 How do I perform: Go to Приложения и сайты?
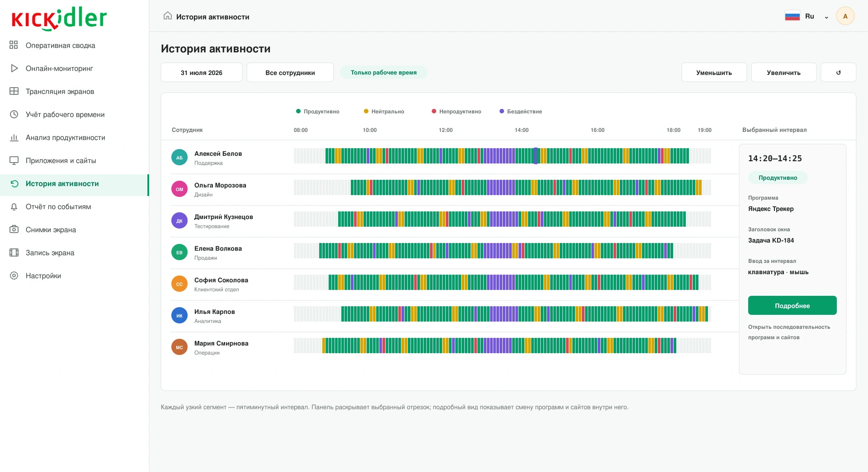(75, 160)
